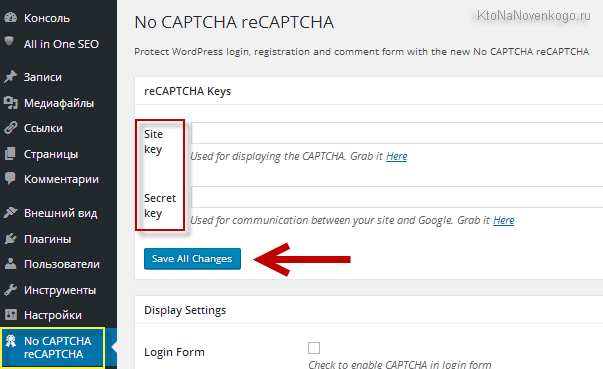The image size is (603, 369).
Task: Click the Пользователи person icon
Action: click(10, 264)
